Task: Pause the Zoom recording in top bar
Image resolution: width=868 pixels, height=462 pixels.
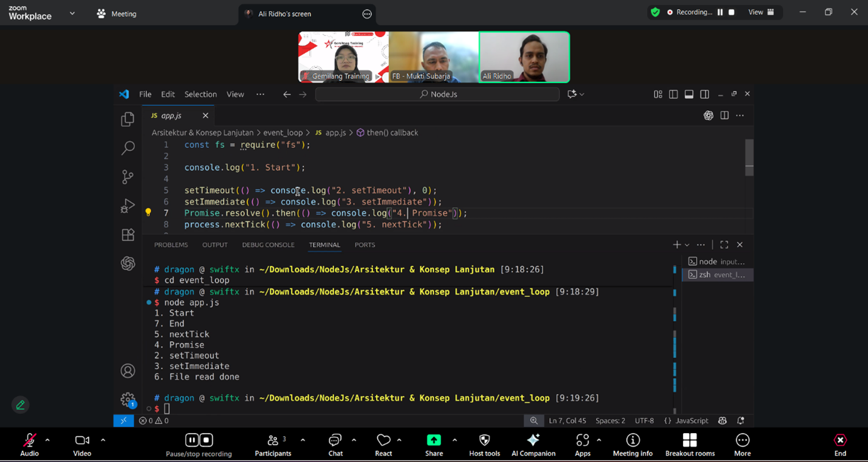Action: [x=720, y=12]
